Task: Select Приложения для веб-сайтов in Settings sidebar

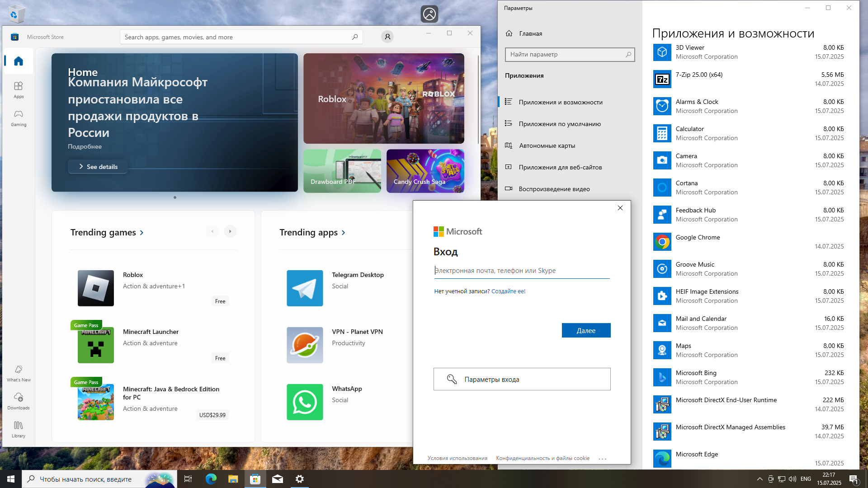Action: pos(570,167)
